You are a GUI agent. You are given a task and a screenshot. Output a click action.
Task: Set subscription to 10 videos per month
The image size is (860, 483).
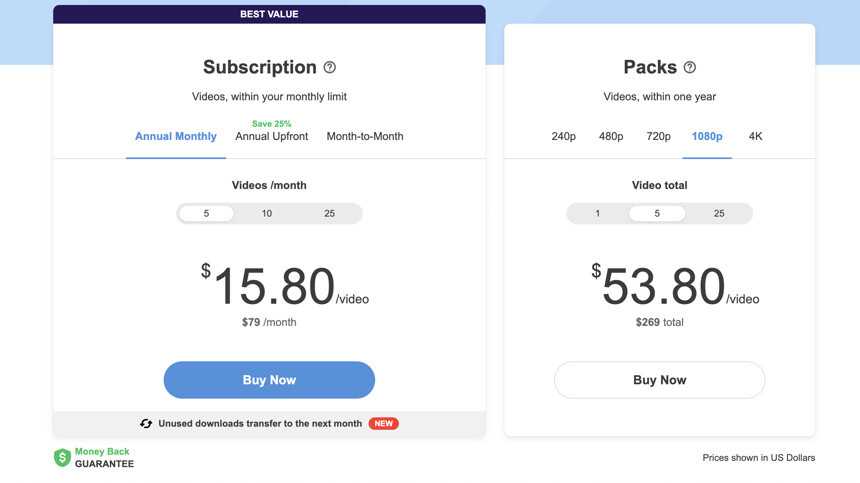click(x=267, y=214)
